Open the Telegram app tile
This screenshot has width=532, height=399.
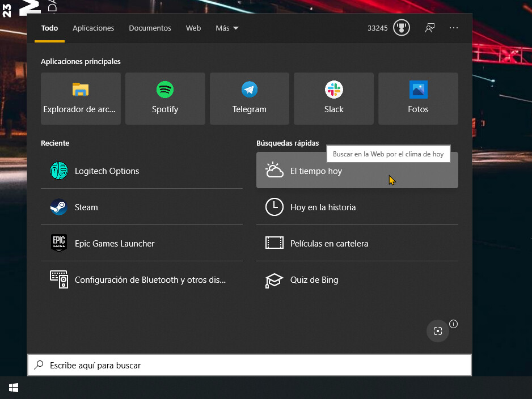tap(250, 99)
